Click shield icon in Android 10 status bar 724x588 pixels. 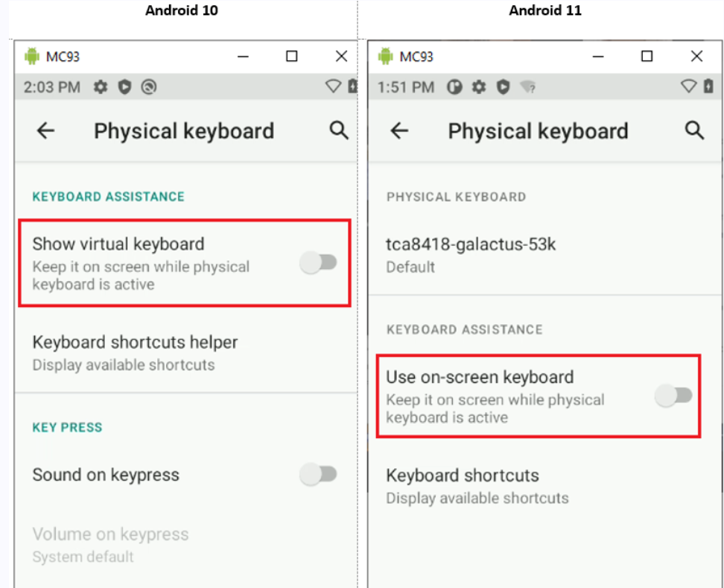tap(124, 87)
